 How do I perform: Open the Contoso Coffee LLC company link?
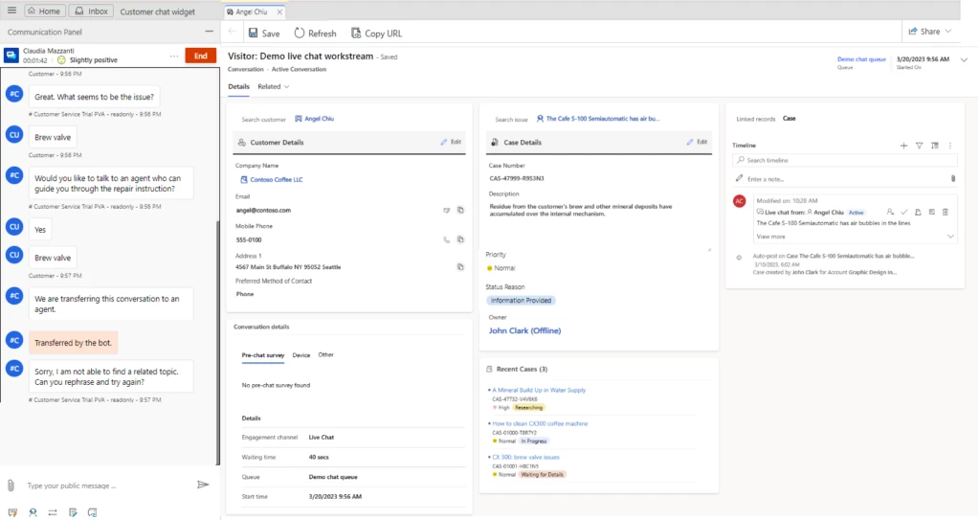coord(271,179)
